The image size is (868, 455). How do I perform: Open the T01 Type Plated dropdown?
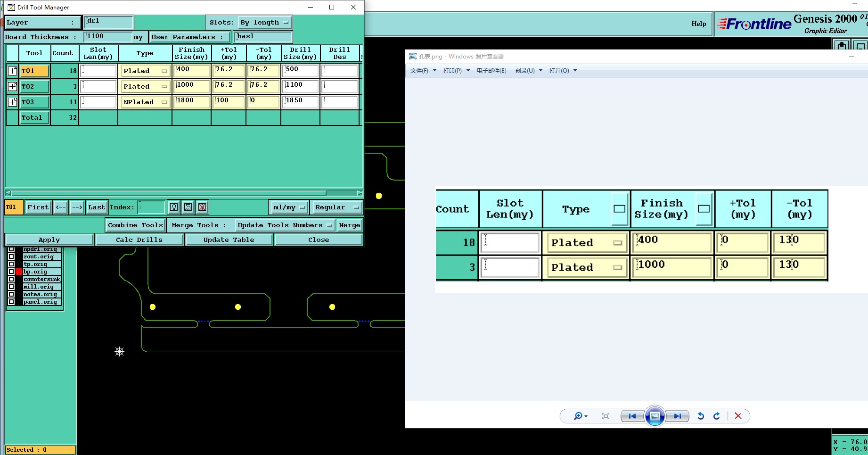point(145,71)
